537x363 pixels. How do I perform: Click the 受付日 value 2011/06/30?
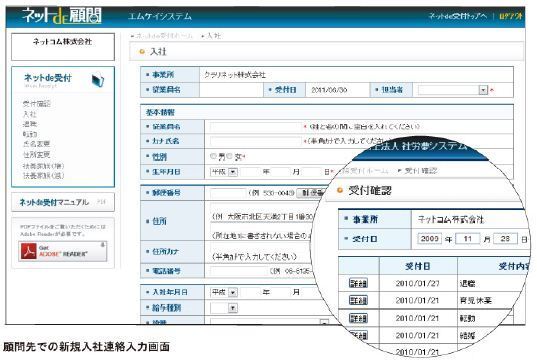click(329, 90)
